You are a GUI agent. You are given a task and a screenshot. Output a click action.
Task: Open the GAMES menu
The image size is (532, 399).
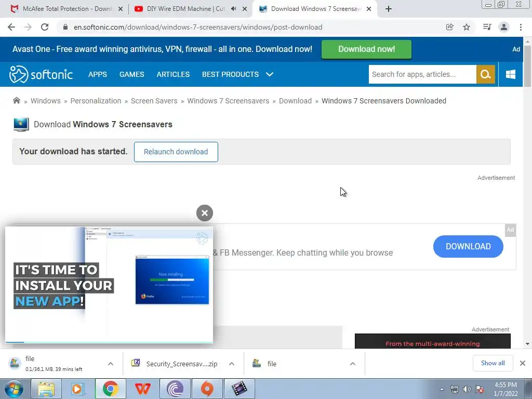131,74
